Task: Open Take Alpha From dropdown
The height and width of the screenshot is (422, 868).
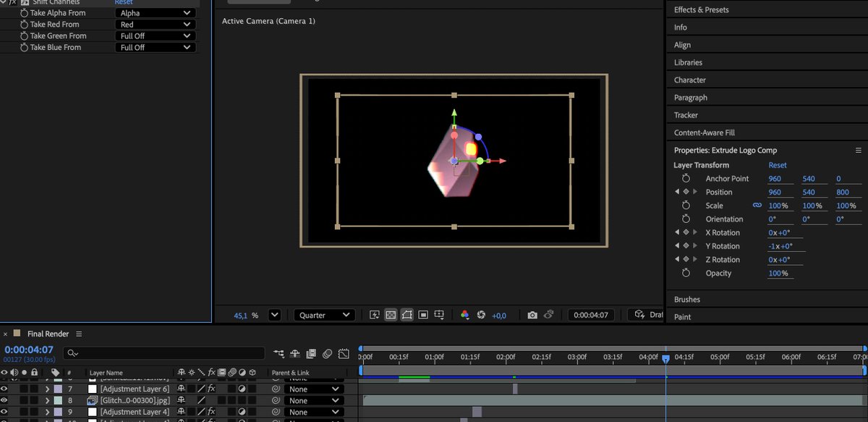Action: tap(156, 13)
